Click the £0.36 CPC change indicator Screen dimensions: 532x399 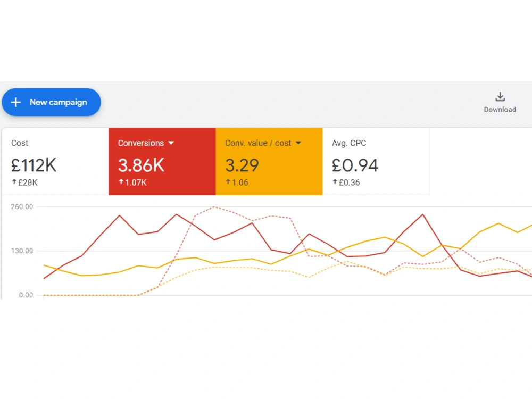pyautogui.click(x=346, y=182)
